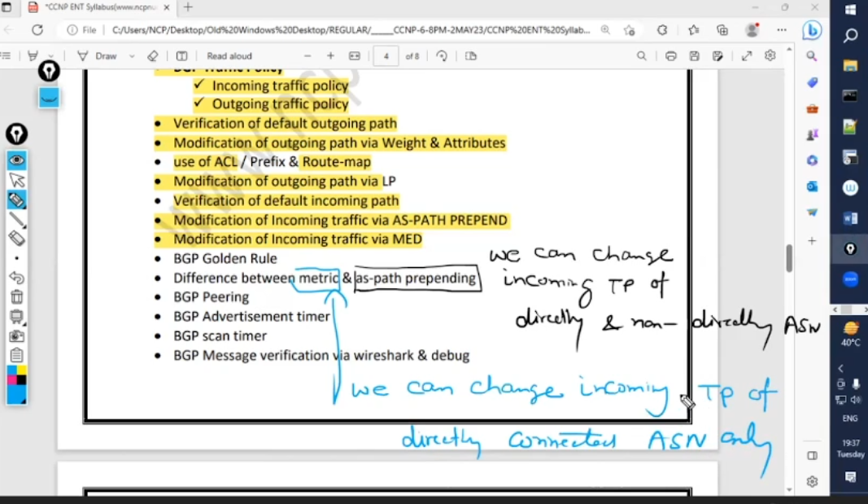Open the Favorites list
The image size is (868, 504).
pos(694,30)
